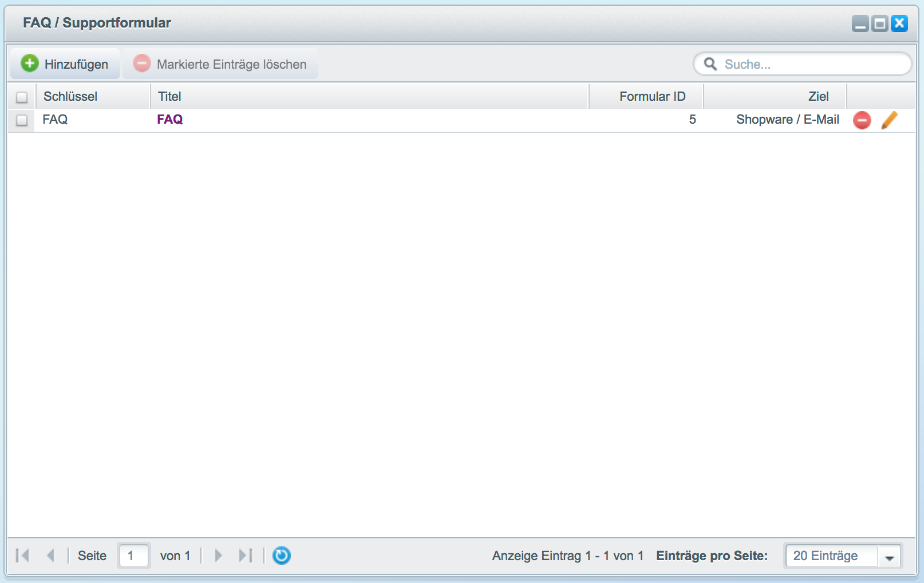Click the page number input field

tap(134, 556)
